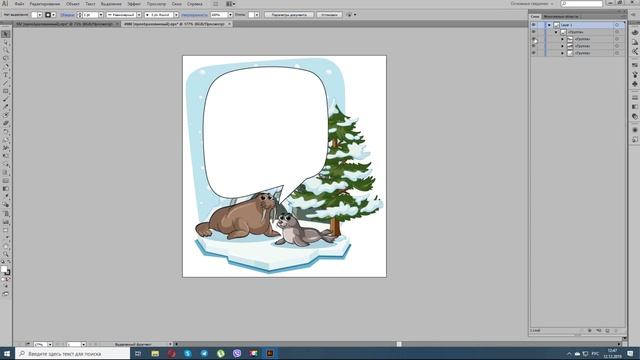Click the Stroke color swatch in toolbox

tap(7, 272)
